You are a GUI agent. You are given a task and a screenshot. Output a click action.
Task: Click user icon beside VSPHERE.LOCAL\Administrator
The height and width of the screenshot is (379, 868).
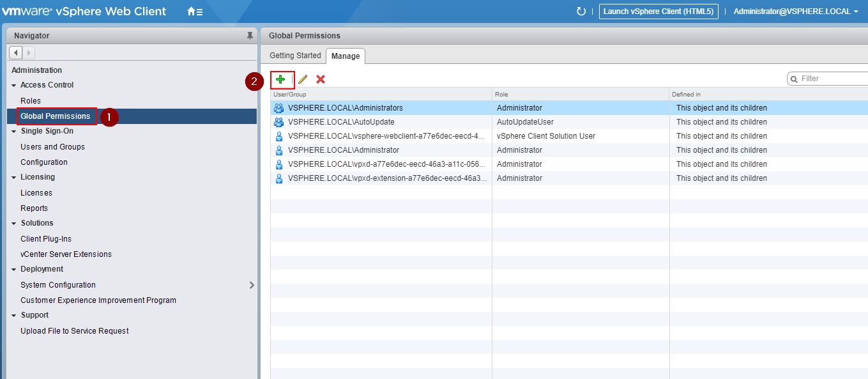pyautogui.click(x=278, y=150)
